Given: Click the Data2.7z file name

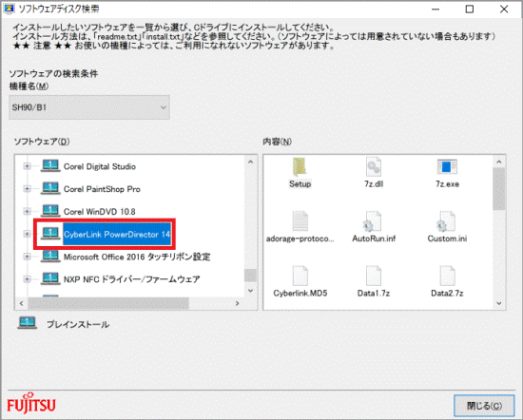Looking at the screenshot, I should pyautogui.click(x=447, y=294).
